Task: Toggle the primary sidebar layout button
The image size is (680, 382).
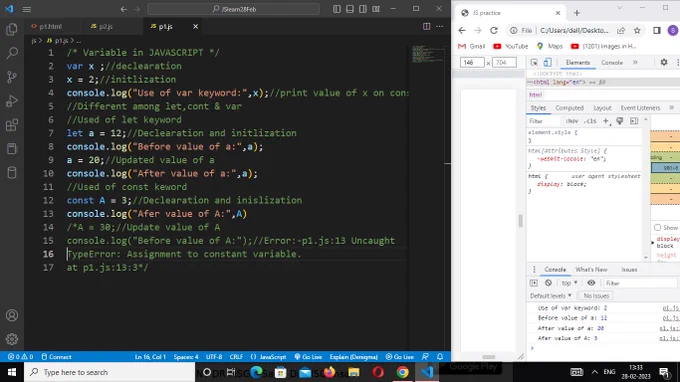Action: point(337,9)
